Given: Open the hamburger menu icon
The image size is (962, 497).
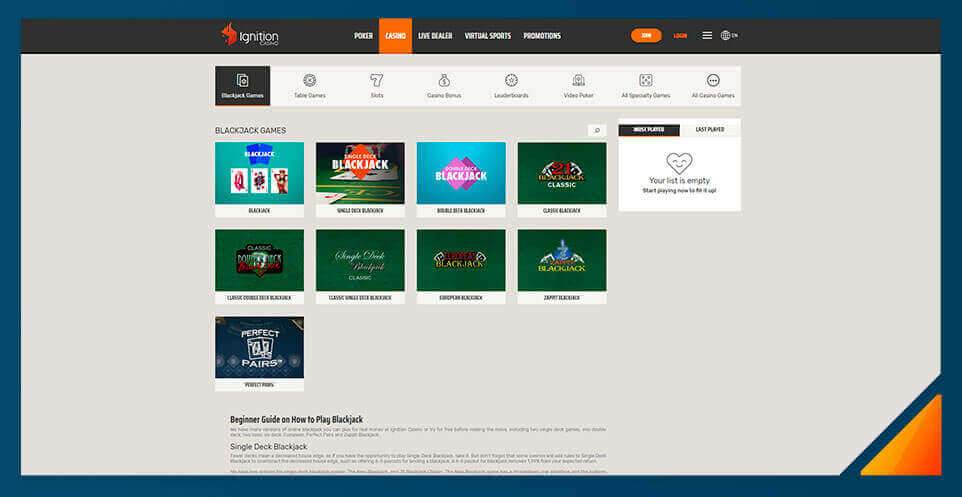Looking at the screenshot, I should 707,36.
